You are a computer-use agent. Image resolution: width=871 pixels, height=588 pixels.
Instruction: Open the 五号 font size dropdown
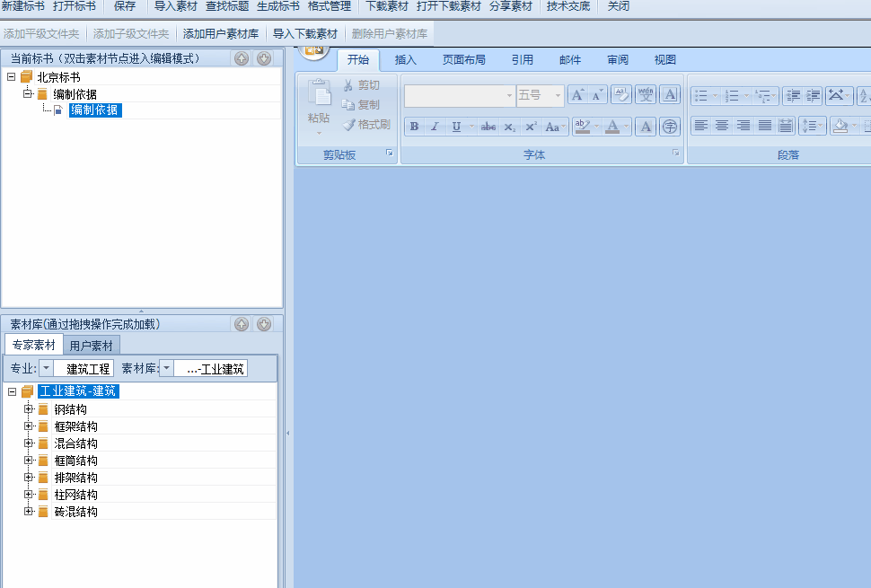558,95
